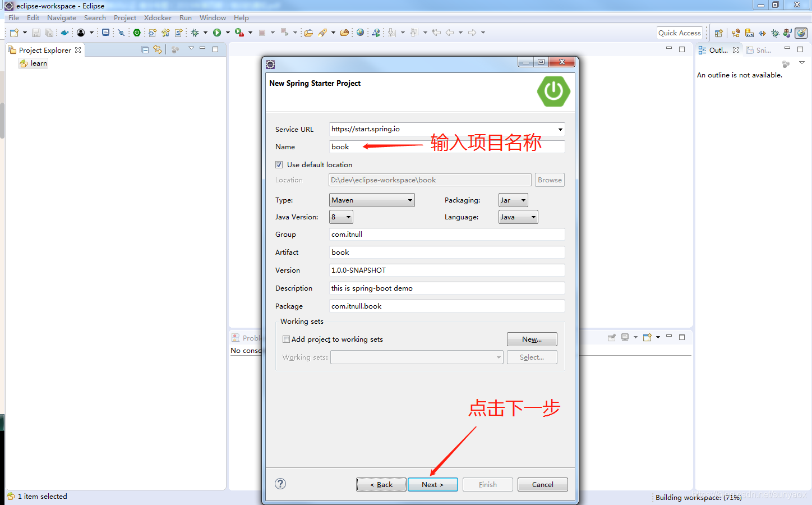Click the help question mark icon in dialog
The image size is (812, 505).
click(280, 484)
